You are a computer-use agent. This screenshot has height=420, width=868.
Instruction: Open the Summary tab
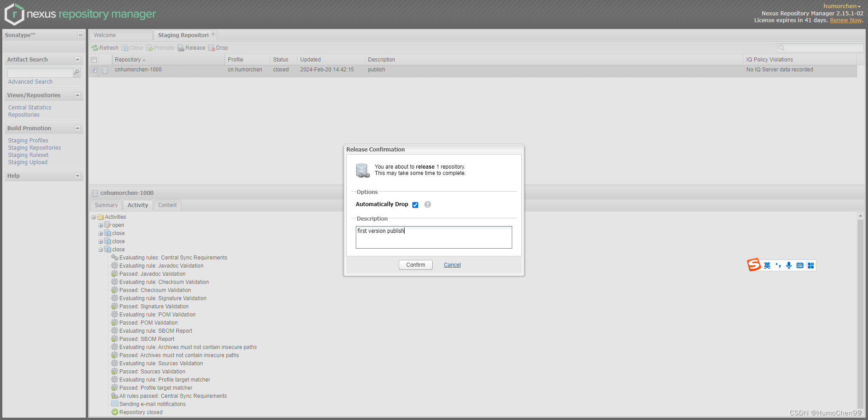point(106,205)
